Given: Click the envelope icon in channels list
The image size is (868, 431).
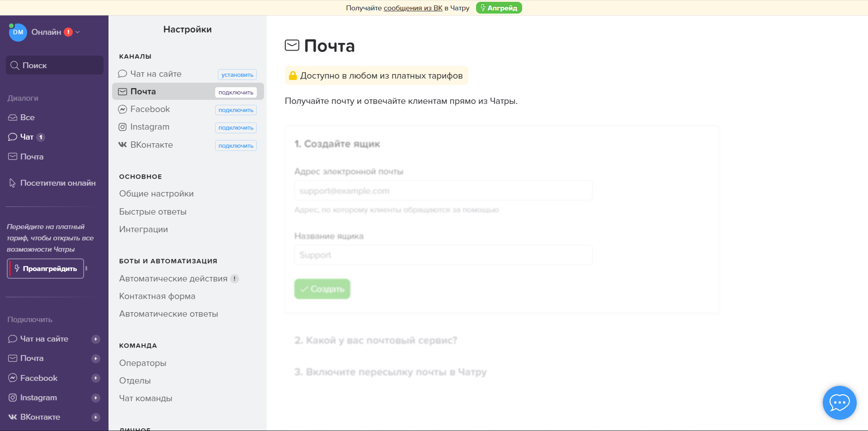Looking at the screenshot, I should click(123, 92).
